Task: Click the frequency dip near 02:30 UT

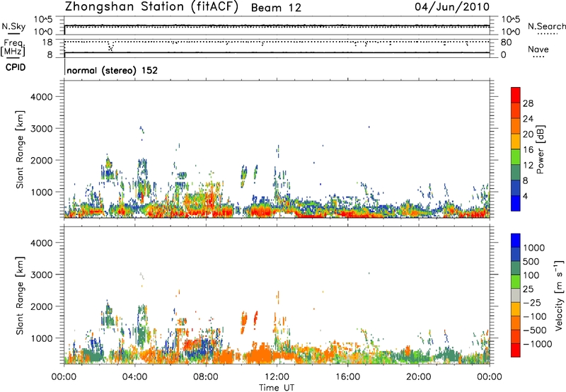Action: tap(111, 47)
